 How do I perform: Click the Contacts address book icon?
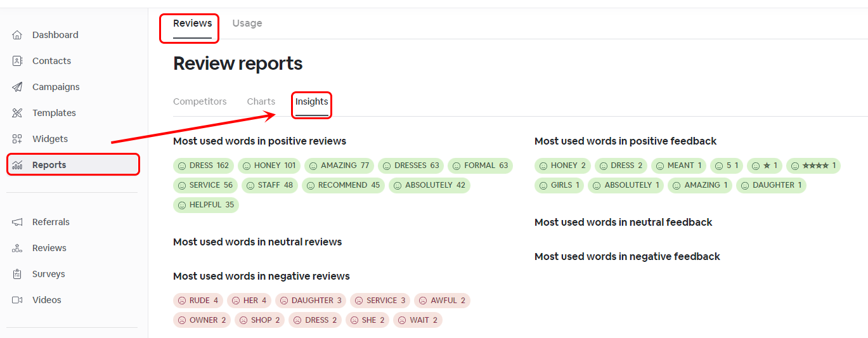pos(18,61)
